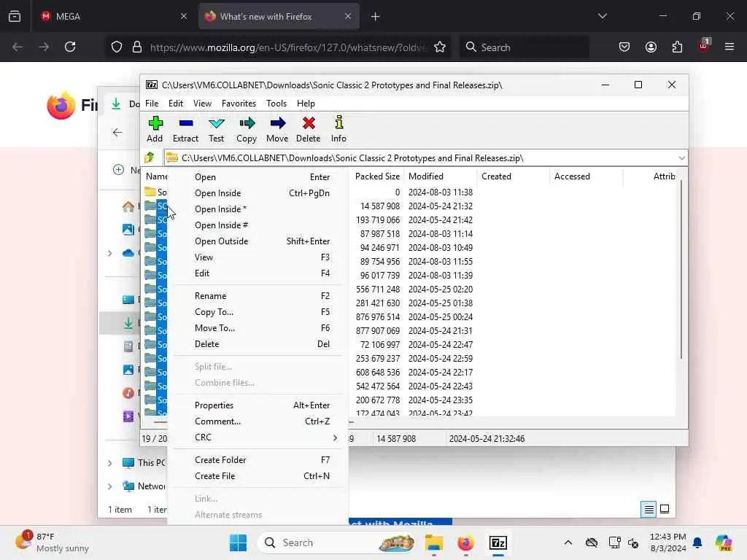Open the Favorites menu

click(x=239, y=104)
